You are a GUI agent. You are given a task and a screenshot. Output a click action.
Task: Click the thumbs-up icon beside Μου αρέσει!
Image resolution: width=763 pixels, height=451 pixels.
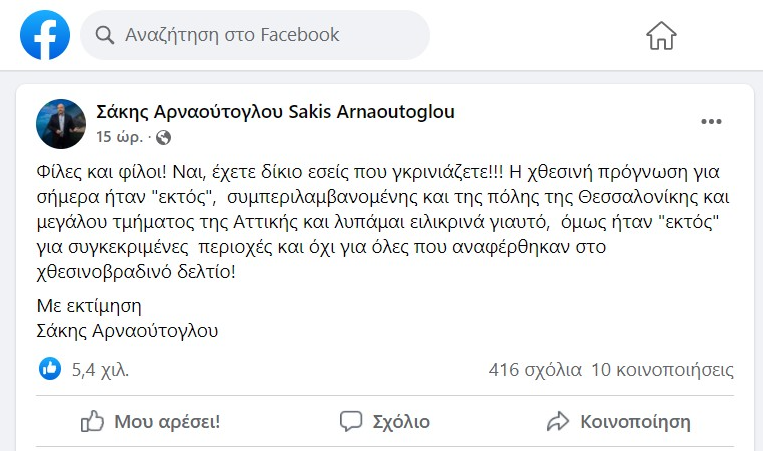(92, 421)
